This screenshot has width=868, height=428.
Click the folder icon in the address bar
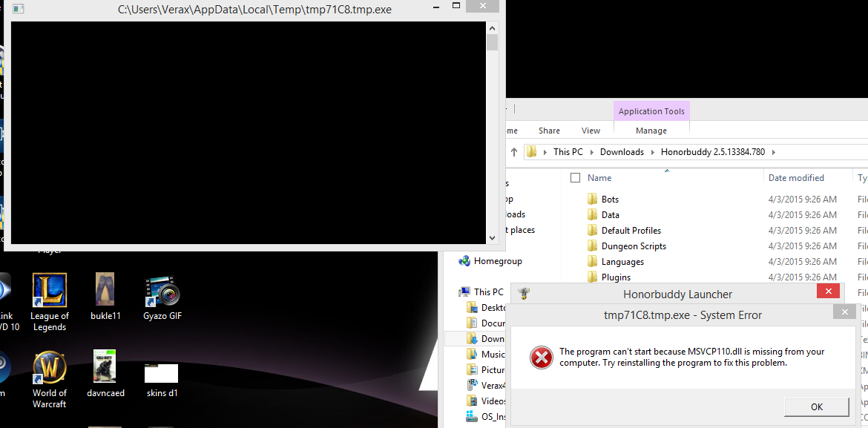coord(532,152)
